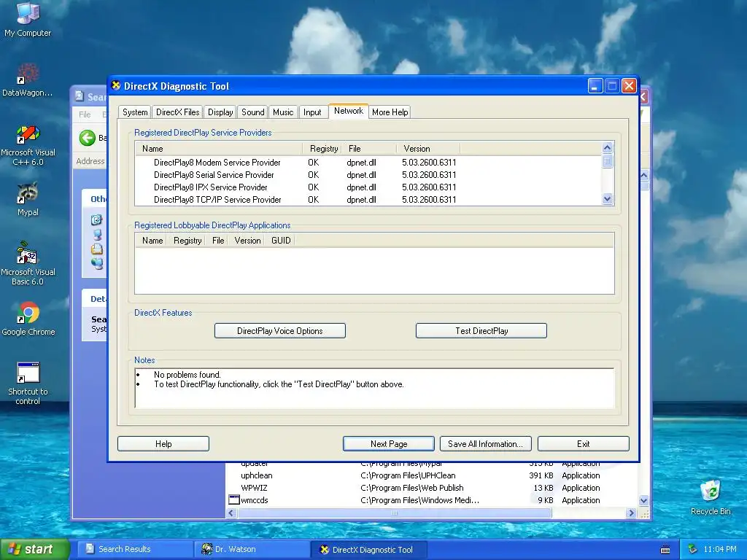This screenshot has height=560, width=747.
Task: Click the green Back arrow in Search Results
Action: pyautogui.click(x=88, y=138)
